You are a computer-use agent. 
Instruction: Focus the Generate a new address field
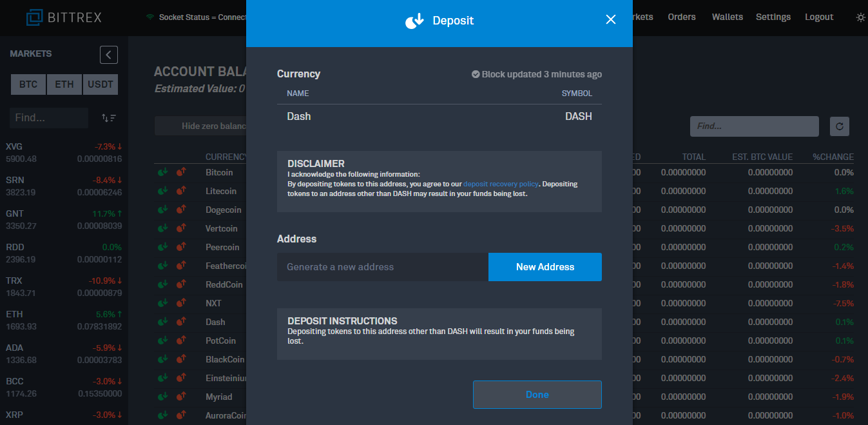383,267
